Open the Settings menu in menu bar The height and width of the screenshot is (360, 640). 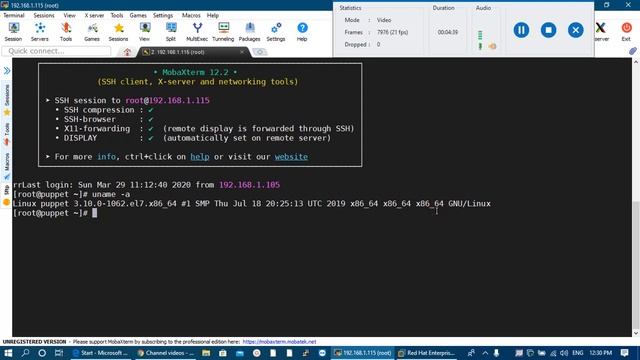click(163, 15)
